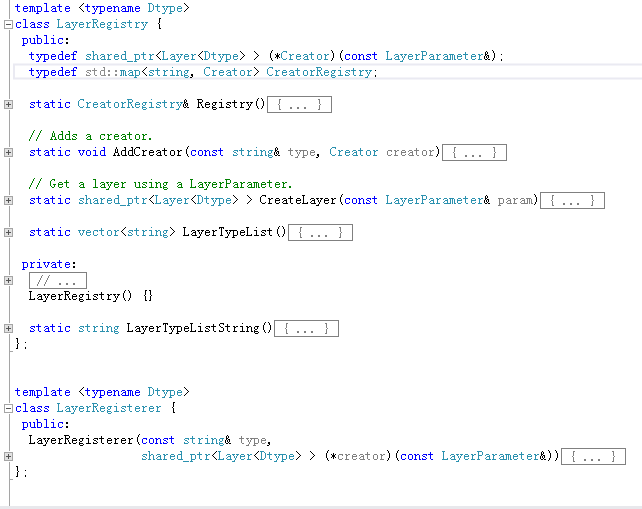Click the (*Creator) typedef pointer name

coord(302,56)
